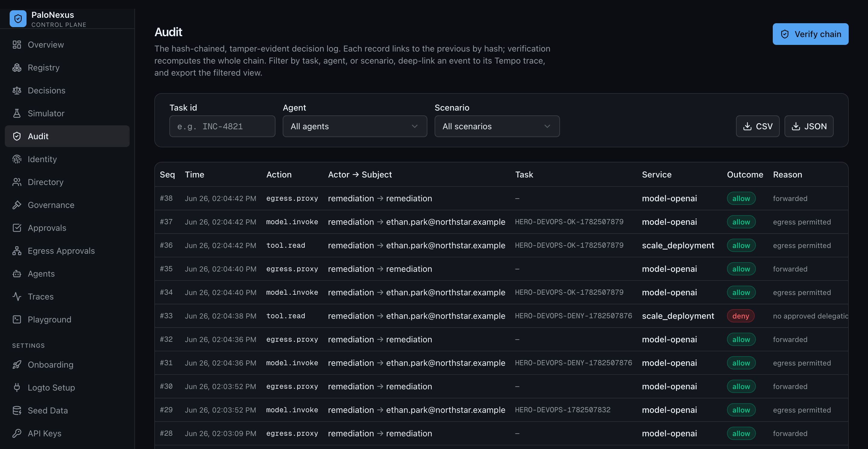Go to Egress Approvals

click(x=67, y=251)
